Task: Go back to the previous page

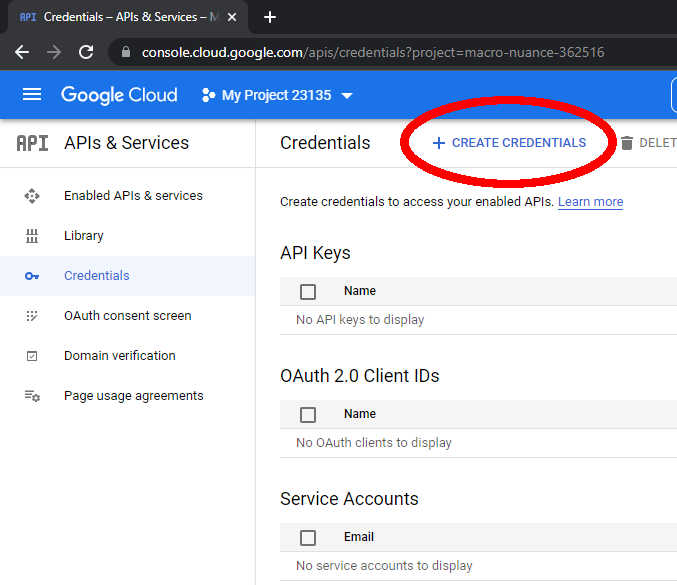Action: click(22, 52)
